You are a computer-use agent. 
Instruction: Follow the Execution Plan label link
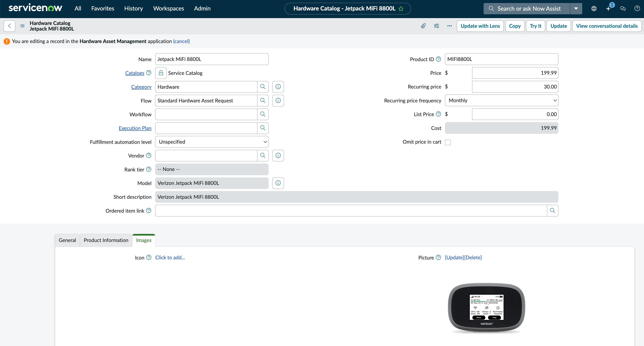coord(135,128)
